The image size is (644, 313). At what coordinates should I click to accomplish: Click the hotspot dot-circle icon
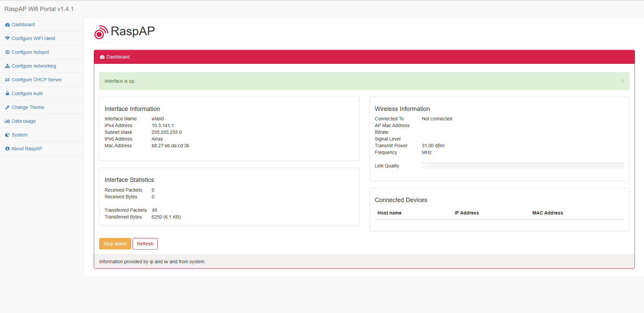(7, 52)
